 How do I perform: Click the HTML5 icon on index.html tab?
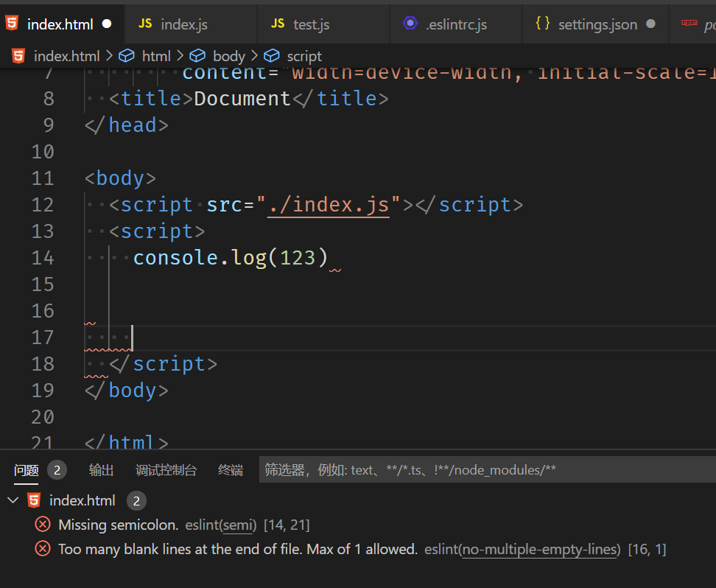12,24
